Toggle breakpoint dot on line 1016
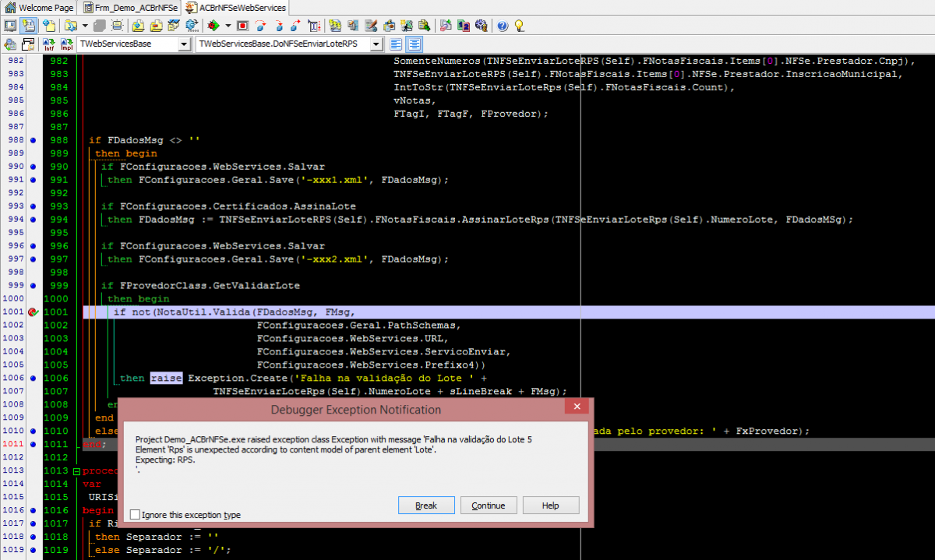Viewport: 935px width, 560px height. click(33, 511)
